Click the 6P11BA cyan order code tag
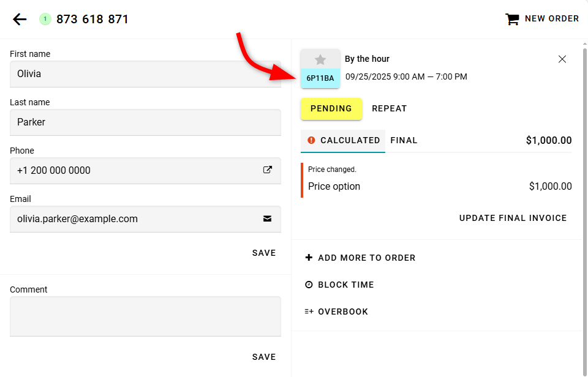 (320, 78)
